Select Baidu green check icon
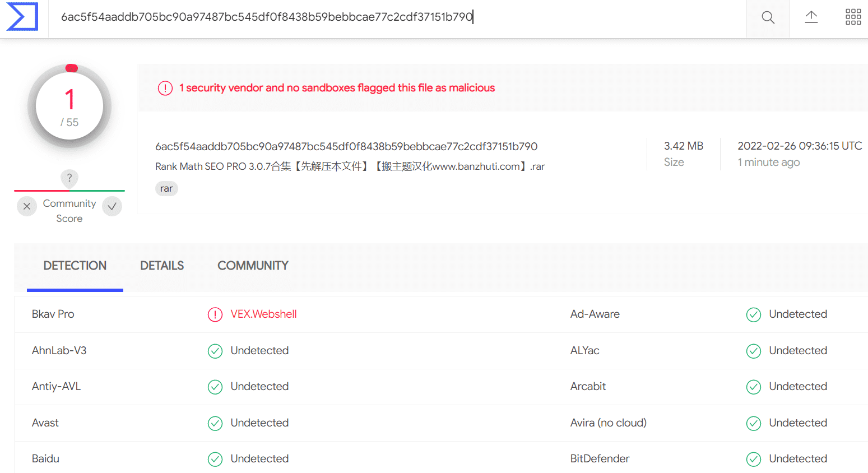Image resolution: width=868 pixels, height=473 pixels. (x=215, y=459)
